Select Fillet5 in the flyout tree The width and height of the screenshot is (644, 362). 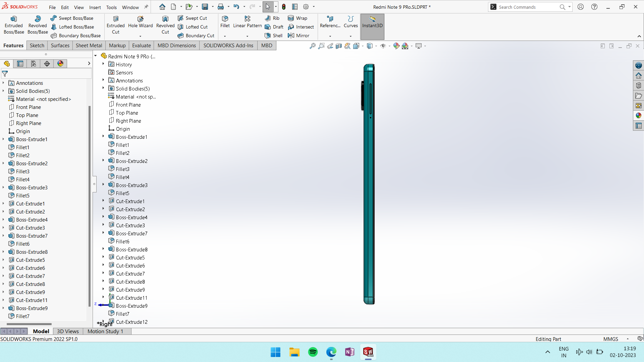coord(119,193)
